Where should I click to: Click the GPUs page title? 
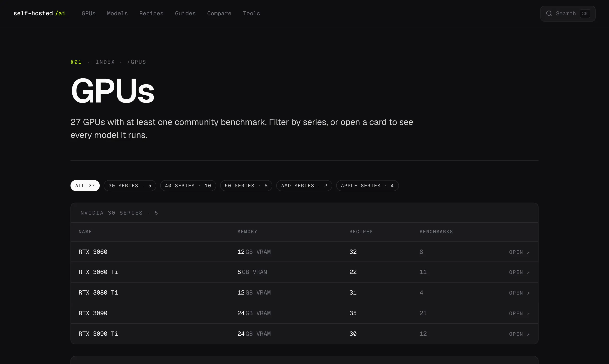click(112, 91)
